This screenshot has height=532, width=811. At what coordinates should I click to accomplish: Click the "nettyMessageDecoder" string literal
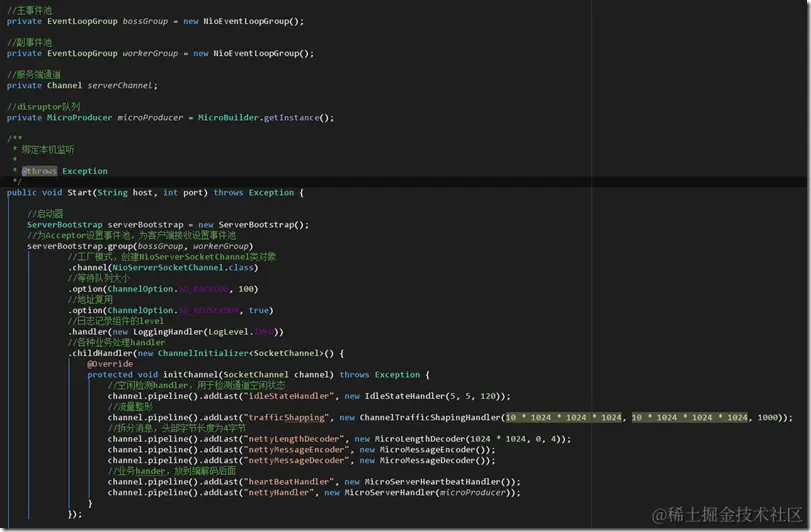[x=296, y=460]
